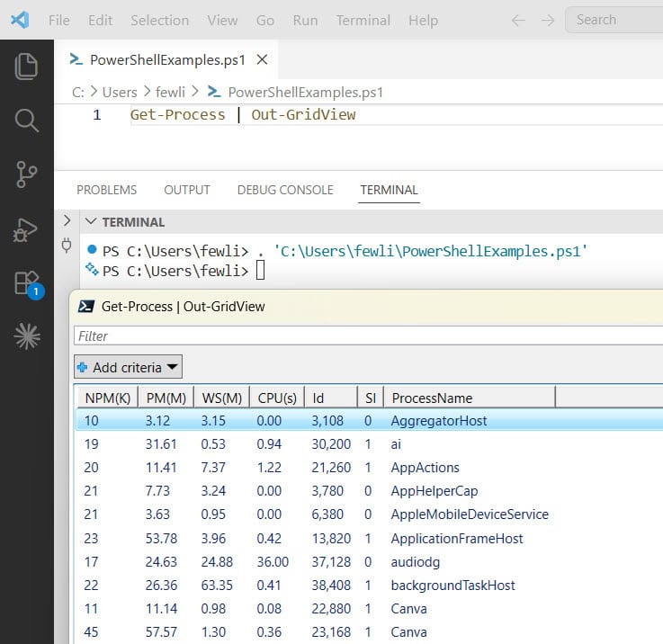Select the Canva row with Id 22,880

pos(368,609)
